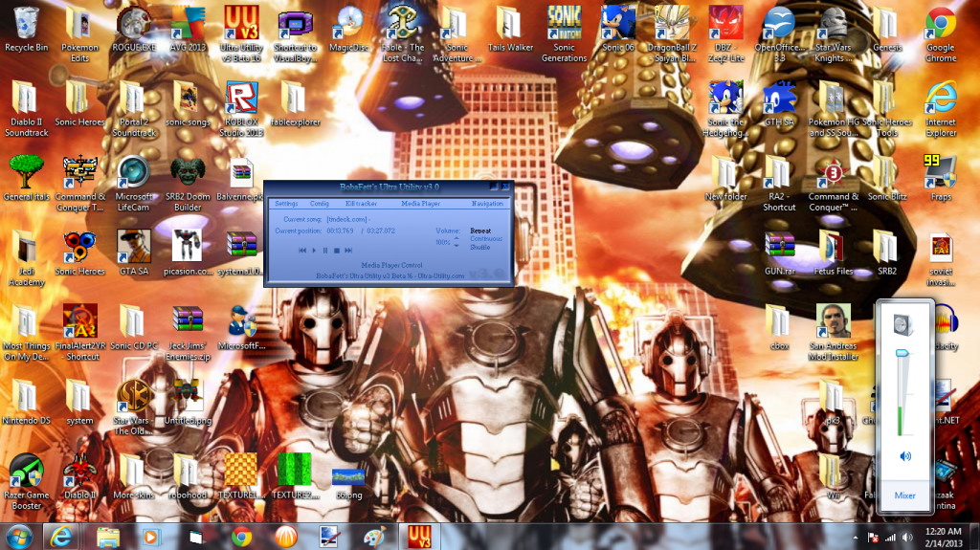980x550 pixels.
Task: Enable Shuffle playback mode
Action: 480,247
